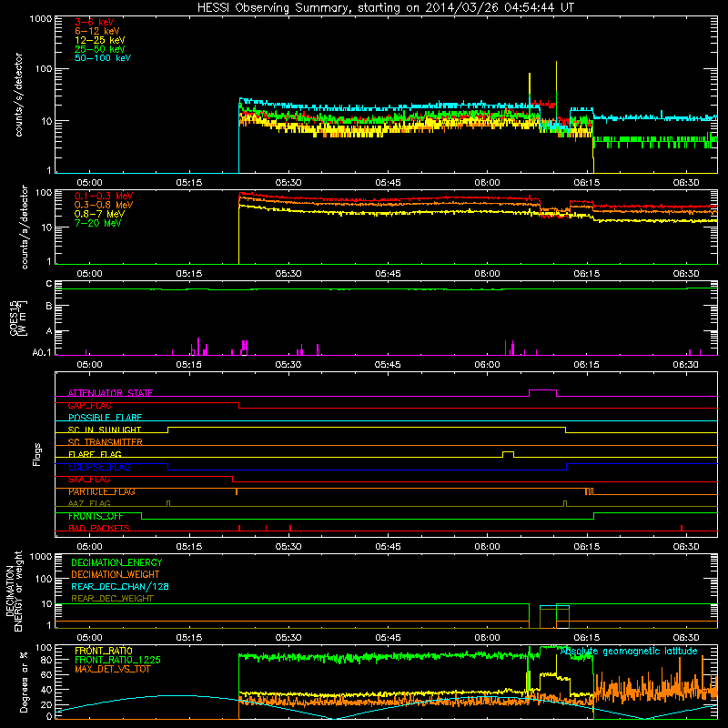Select the blue ECLIPSE_FLAG label
The height and width of the screenshot is (728, 728).
tap(99, 467)
